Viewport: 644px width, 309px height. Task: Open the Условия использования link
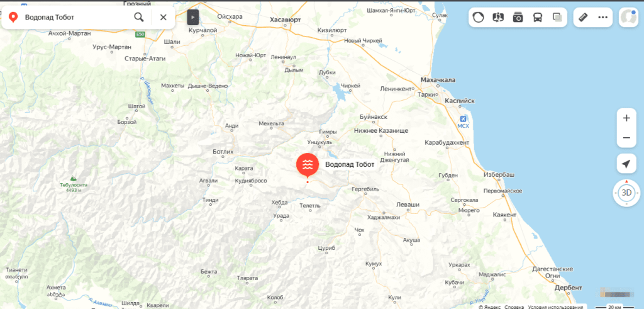[x=555, y=306]
